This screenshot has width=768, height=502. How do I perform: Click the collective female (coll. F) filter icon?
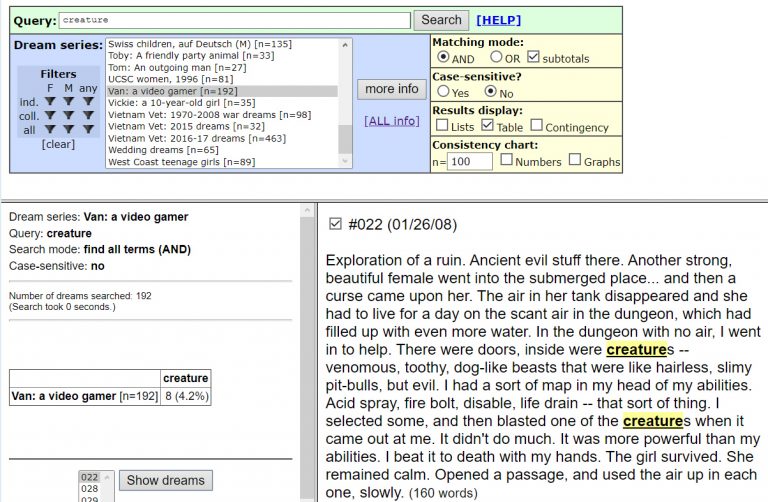pyautogui.click(x=51, y=115)
